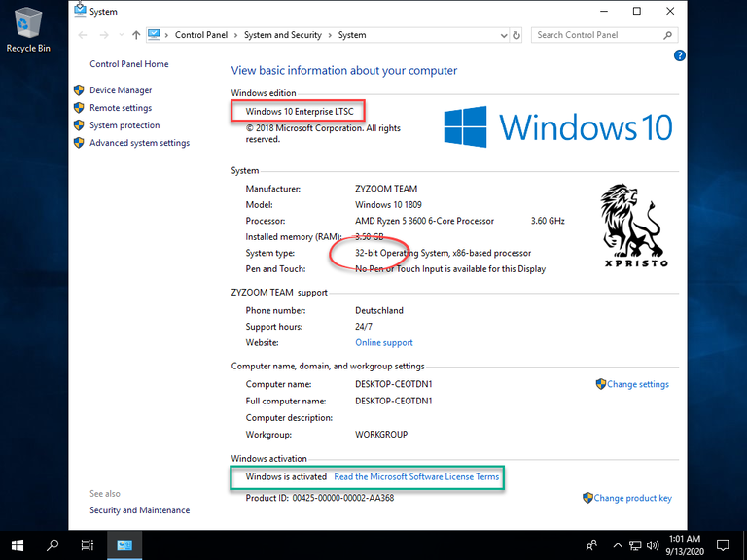The image size is (747, 560).
Task: Refresh the address bar view
Action: pyautogui.click(x=516, y=35)
